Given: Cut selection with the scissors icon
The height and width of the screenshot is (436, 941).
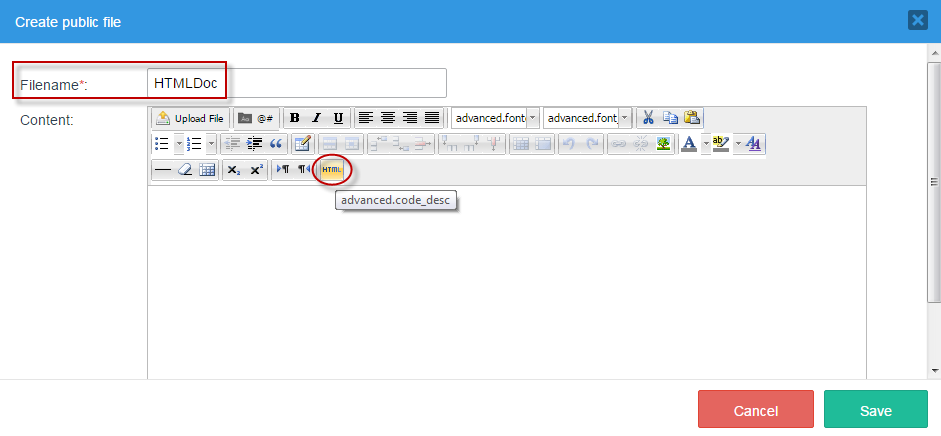Looking at the screenshot, I should click(x=648, y=118).
